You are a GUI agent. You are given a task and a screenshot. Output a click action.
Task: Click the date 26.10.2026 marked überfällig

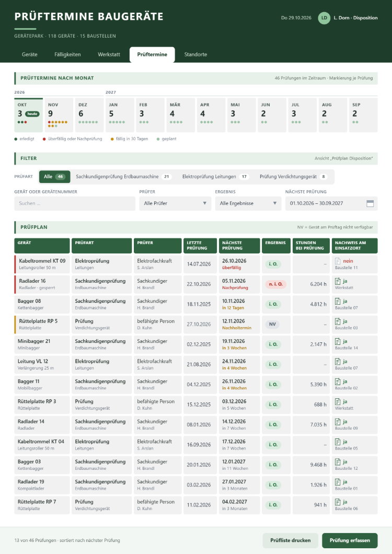pos(234,261)
